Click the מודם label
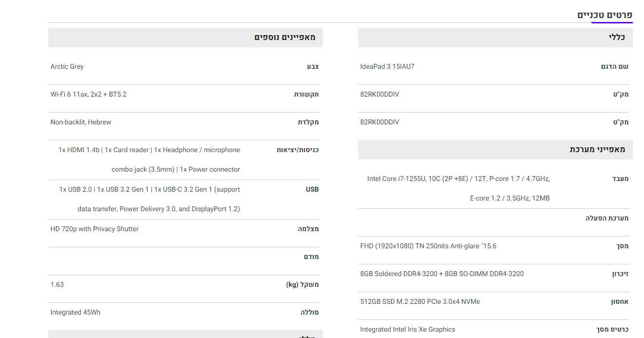Viewport: 644px width, 338px height. (x=311, y=257)
